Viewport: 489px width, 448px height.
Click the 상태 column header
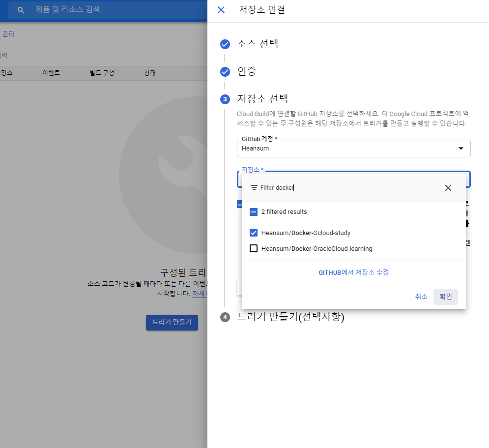[150, 73]
